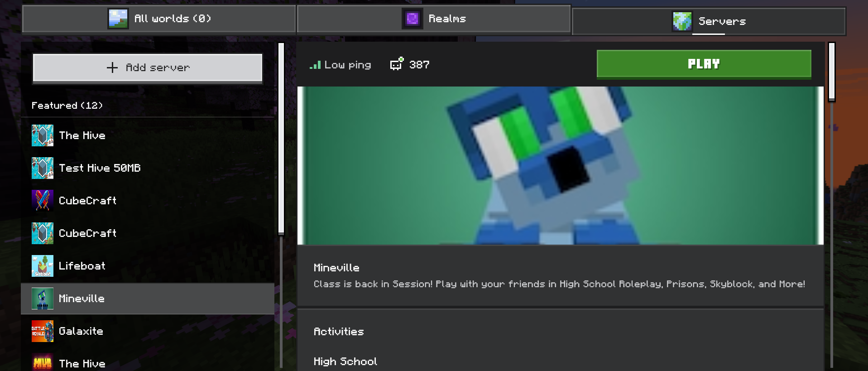Click the Servers globe icon

click(x=682, y=21)
